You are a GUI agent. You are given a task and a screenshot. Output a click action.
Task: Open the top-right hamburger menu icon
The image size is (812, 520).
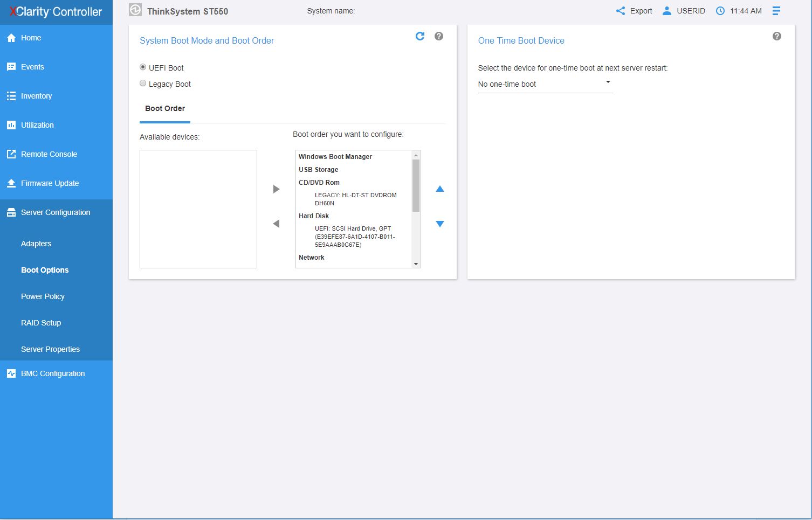776,11
